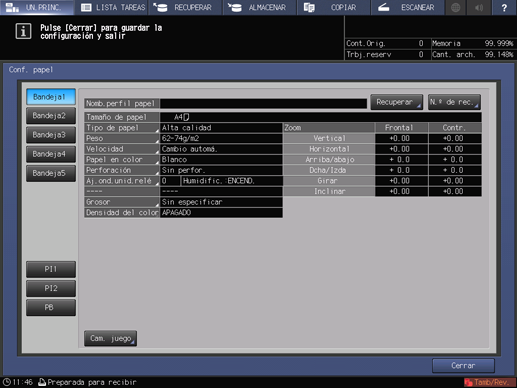Click Frontal column header
Screen dimensions: 517x388
point(401,128)
